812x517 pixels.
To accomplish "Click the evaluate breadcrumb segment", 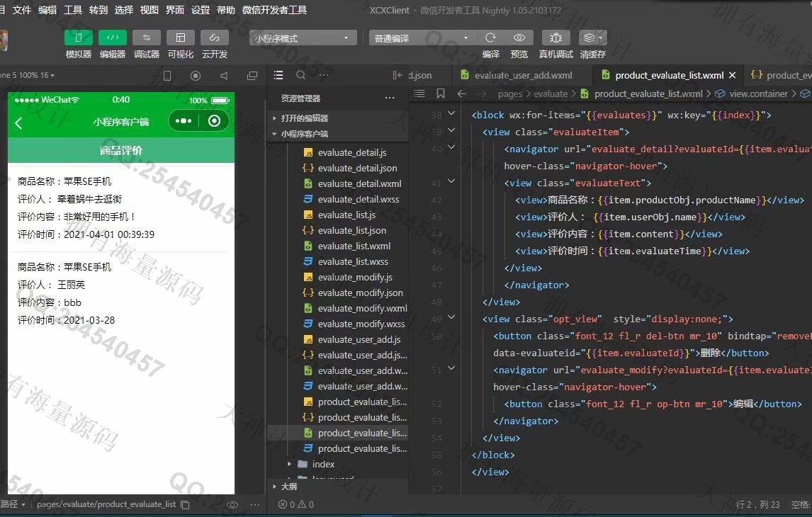I will click(x=551, y=93).
